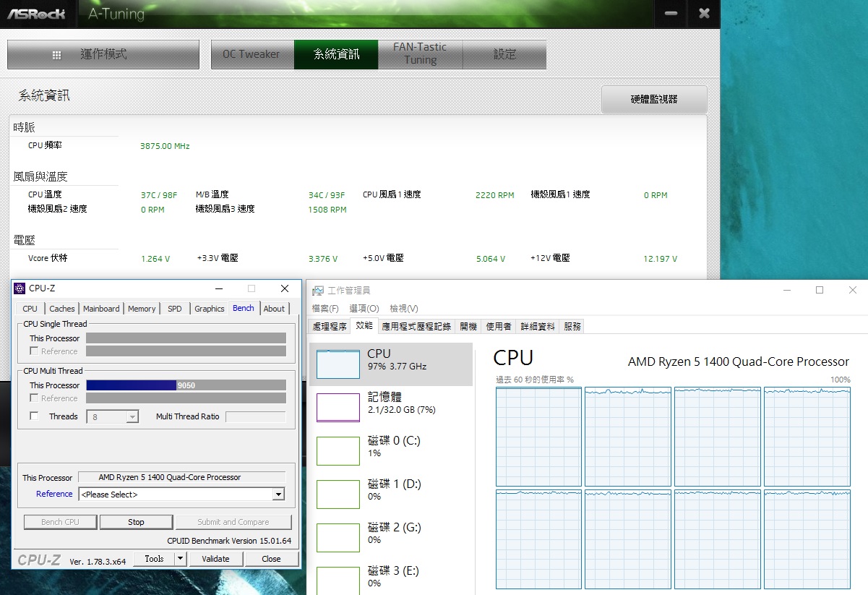Viewport: 868px width, 595px height.
Task: Click the Close button in CPU-Z
Action: pyautogui.click(x=271, y=559)
